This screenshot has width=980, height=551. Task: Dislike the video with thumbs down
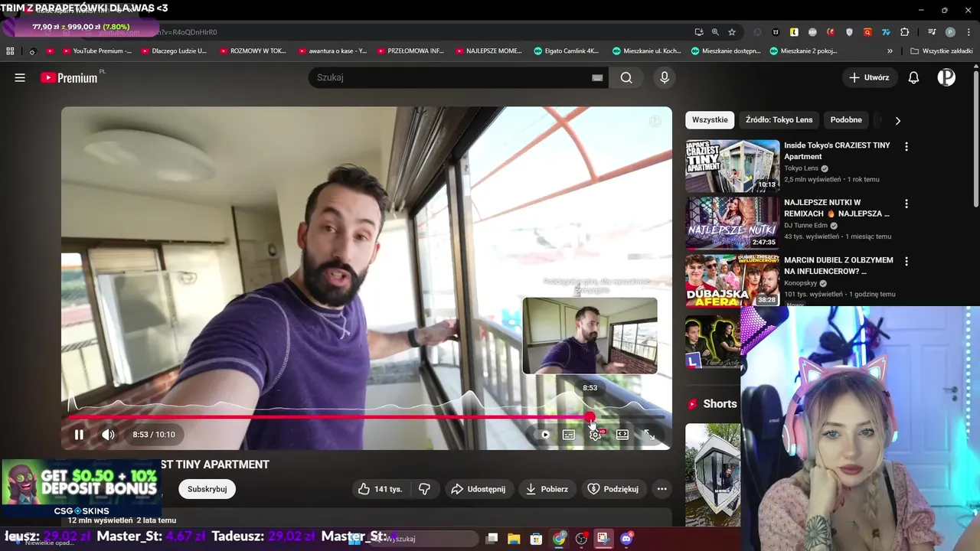425,489
